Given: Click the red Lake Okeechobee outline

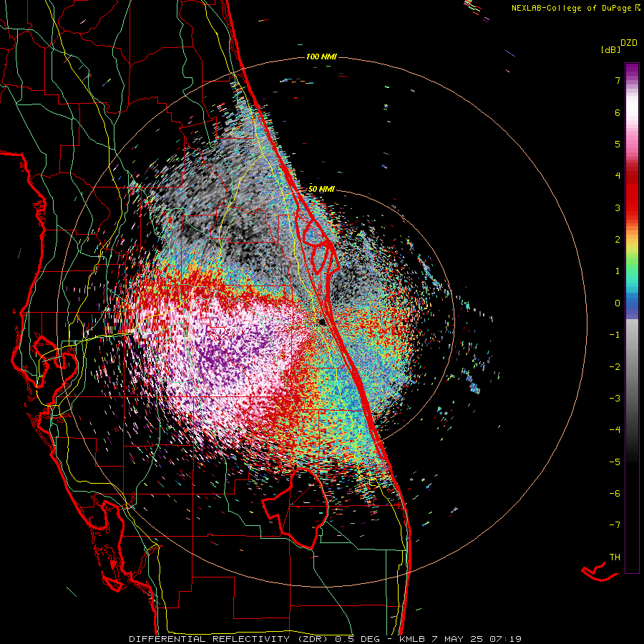Looking at the screenshot, I should 296,507.
